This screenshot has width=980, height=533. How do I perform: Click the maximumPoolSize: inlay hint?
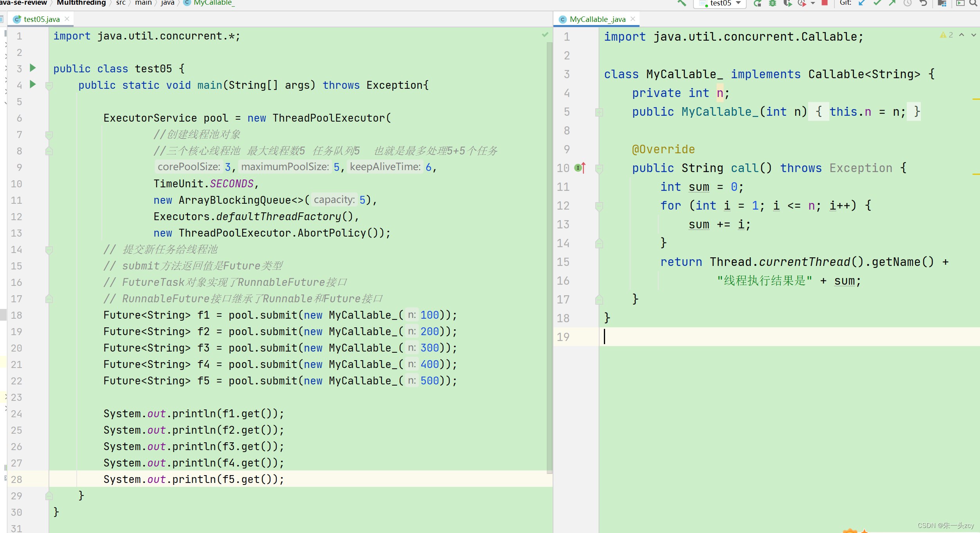pyautogui.click(x=285, y=167)
